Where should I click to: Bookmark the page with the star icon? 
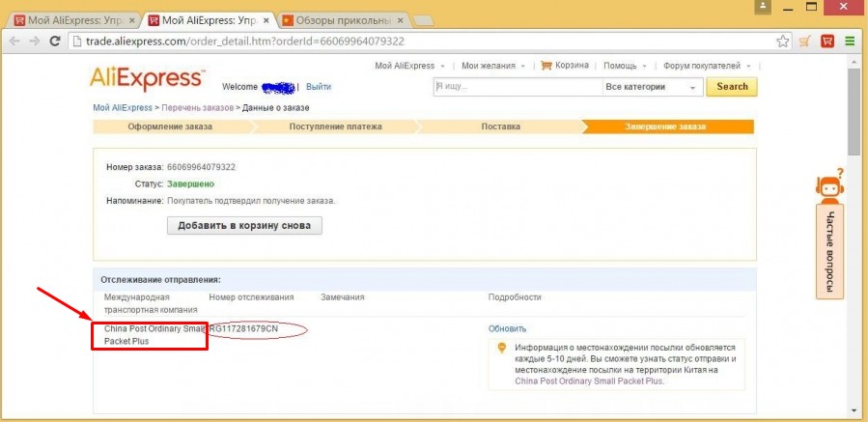click(x=782, y=41)
